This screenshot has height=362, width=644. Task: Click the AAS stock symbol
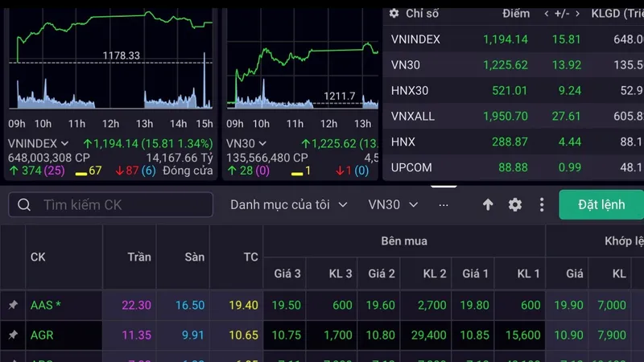coord(45,305)
